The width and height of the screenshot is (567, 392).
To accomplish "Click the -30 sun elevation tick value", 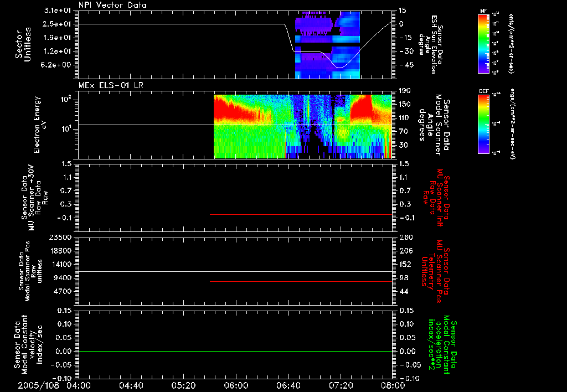I will pyautogui.click(x=406, y=51).
